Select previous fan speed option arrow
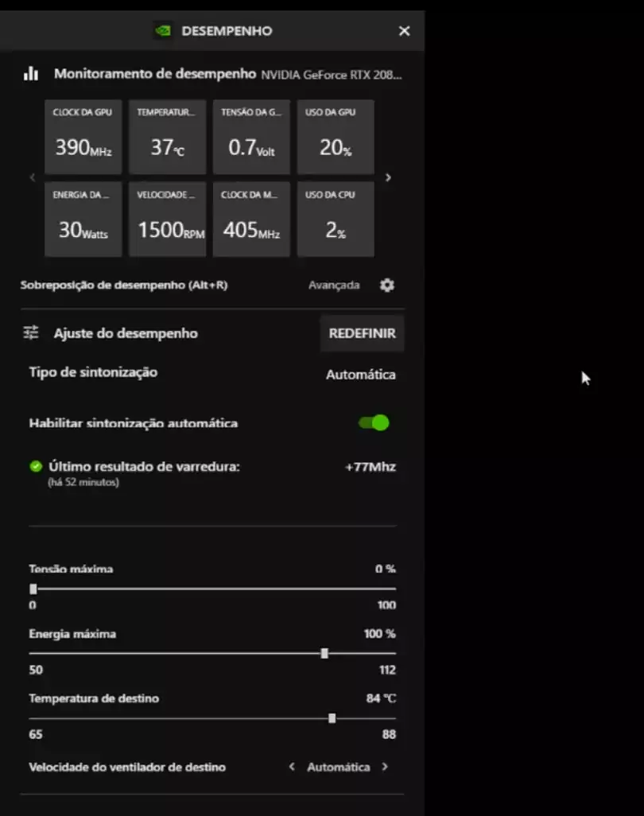Screen dimensions: 644x816 pyautogui.click(x=292, y=767)
